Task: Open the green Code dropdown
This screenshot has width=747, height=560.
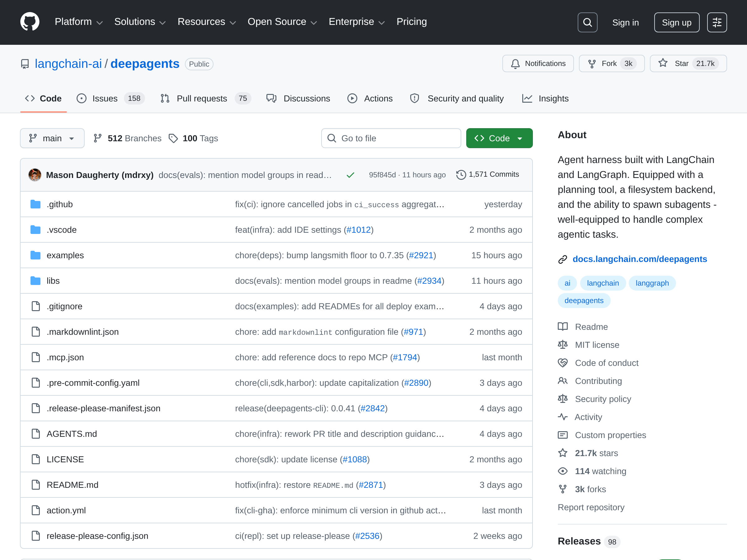Action: tap(499, 138)
